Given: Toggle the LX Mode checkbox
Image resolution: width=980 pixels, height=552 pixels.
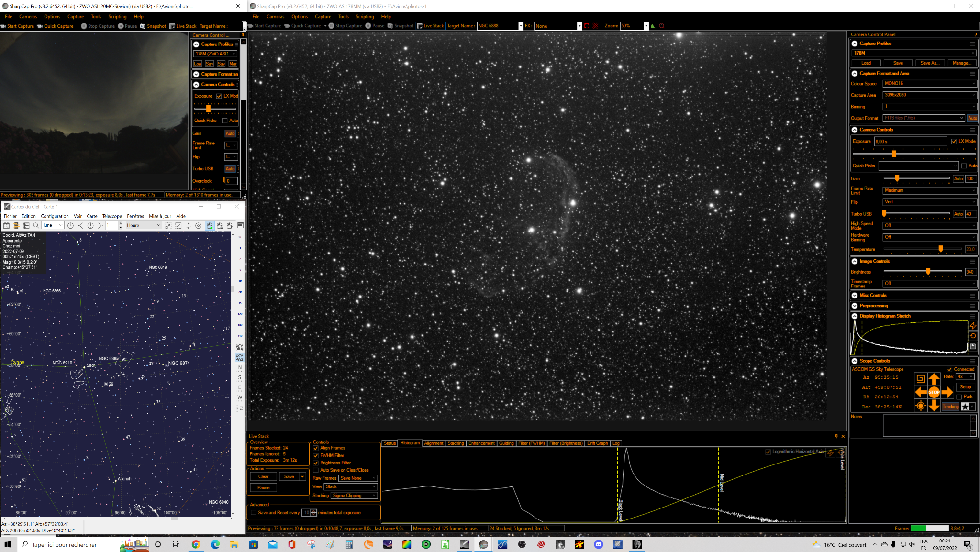Looking at the screenshot, I should pyautogui.click(x=954, y=141).
